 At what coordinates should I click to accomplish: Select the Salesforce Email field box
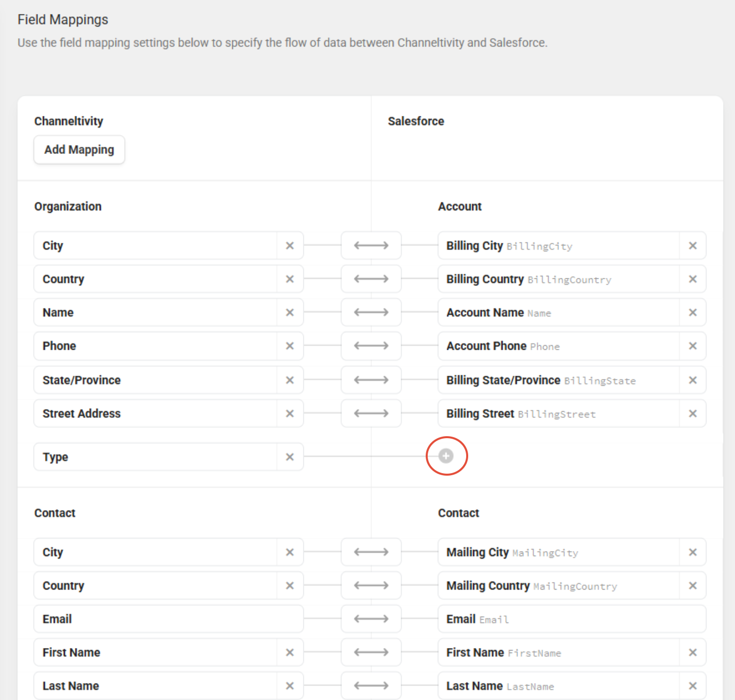click(572, 619)
